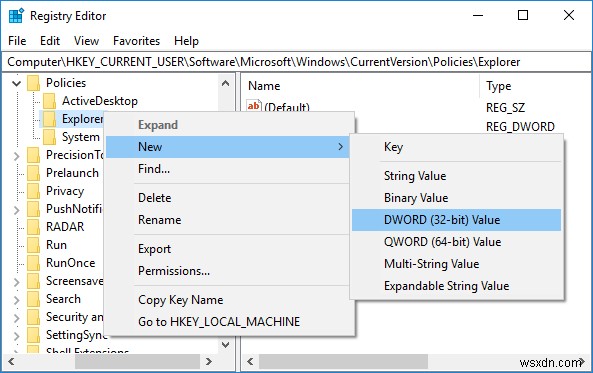Image resolution: width=593 pixels, height=373 pixels.
Task: Click the REG_SZ type cell
Action: tap(505, 108)
